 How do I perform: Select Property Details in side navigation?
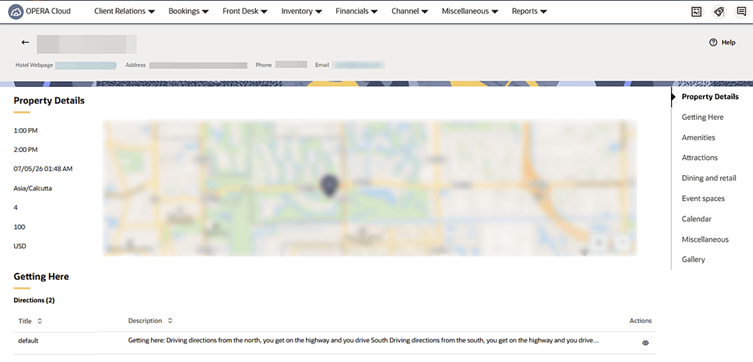pyautogui.click(x=710, y=97)
